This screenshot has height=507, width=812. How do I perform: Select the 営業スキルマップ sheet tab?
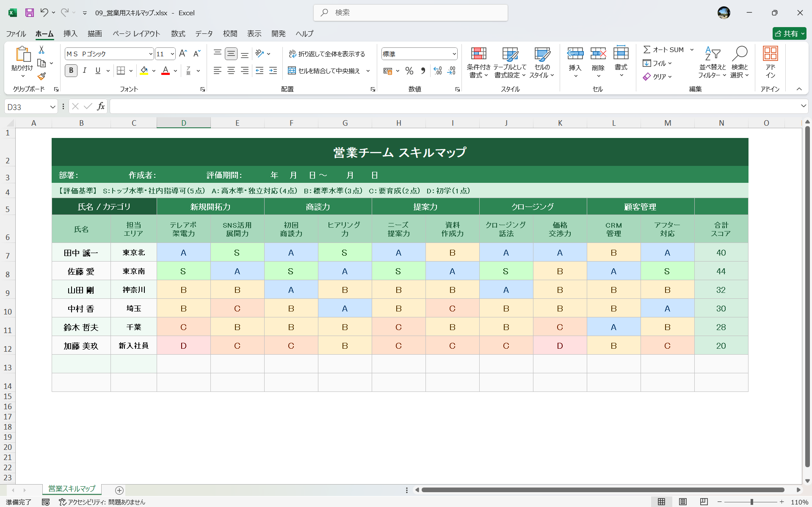tap(71, 489)
